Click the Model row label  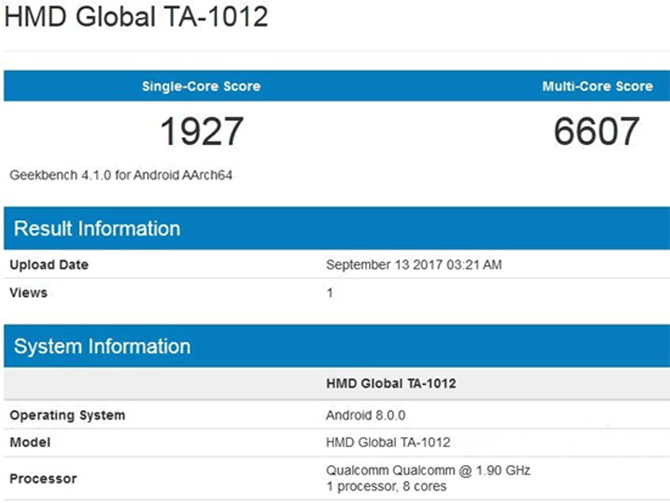(x=30, y=442)
